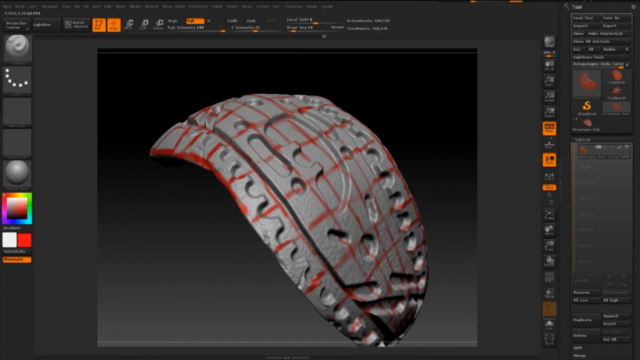Adjust the Draw Size slider
Image resolution: width=640 pixels, height=360 pixels.
click(x=315, y=28)
